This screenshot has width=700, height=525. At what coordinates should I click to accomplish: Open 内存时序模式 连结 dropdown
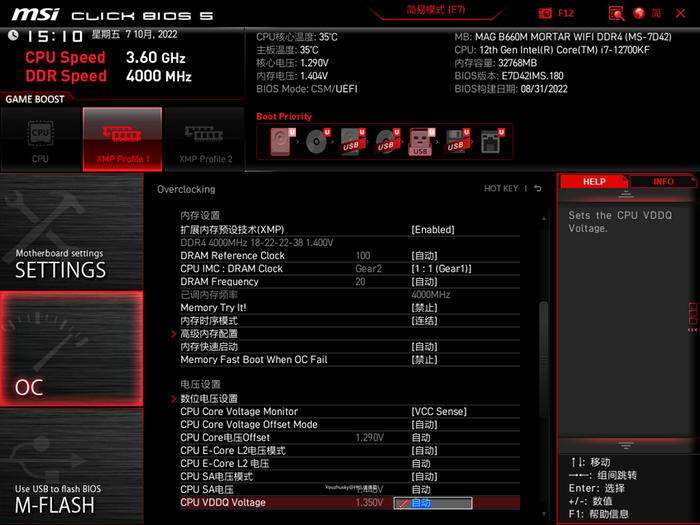tap(424, 321)
